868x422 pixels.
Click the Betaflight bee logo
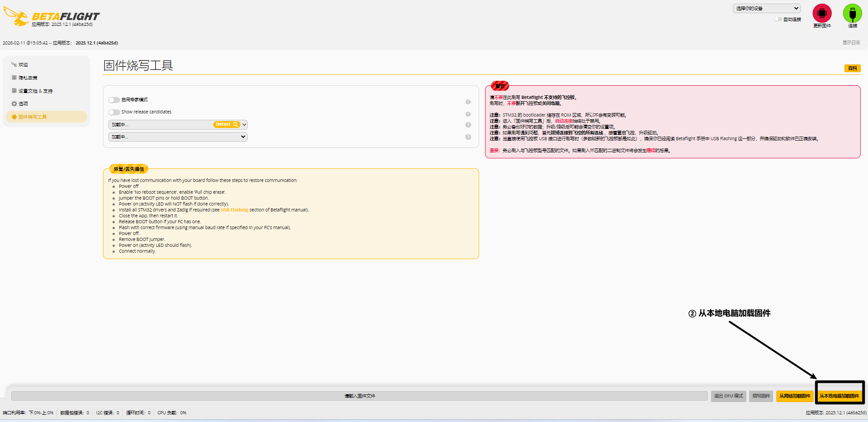point(16,16)
